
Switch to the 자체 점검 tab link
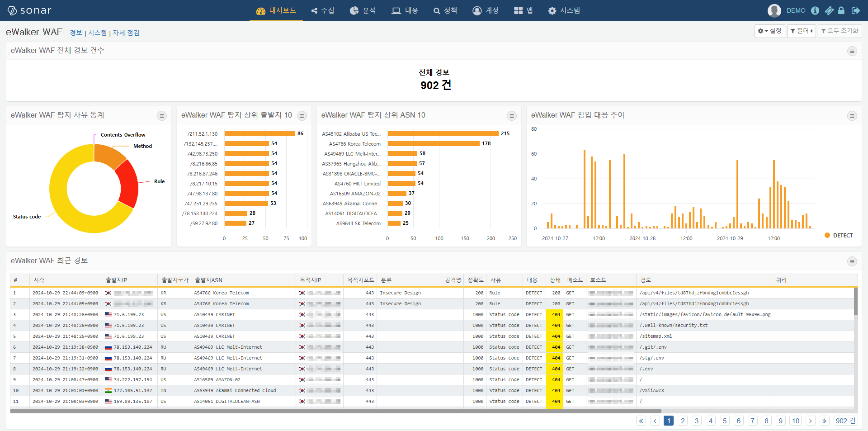(126, 33)
